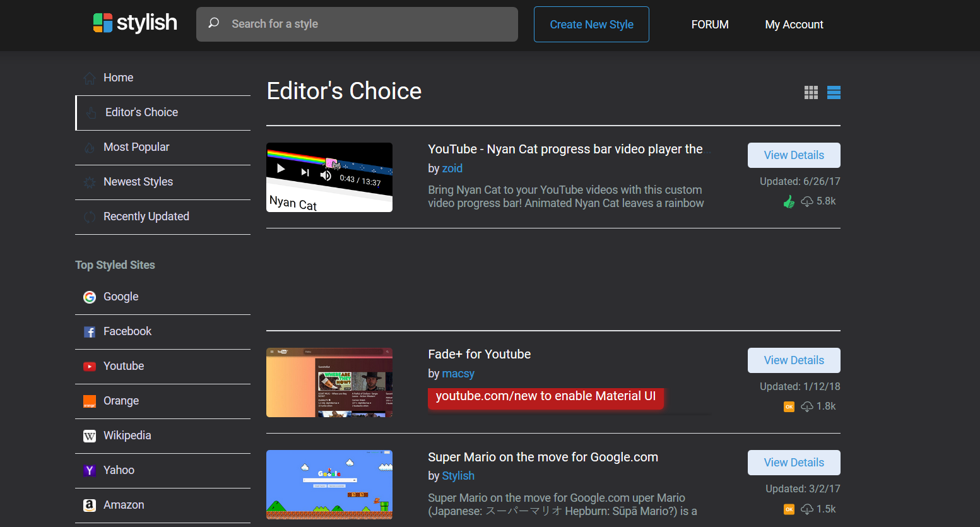Open author Stylish's profile
The width and height of the screenshot is (980, 527).
click(x=458, y=476)
